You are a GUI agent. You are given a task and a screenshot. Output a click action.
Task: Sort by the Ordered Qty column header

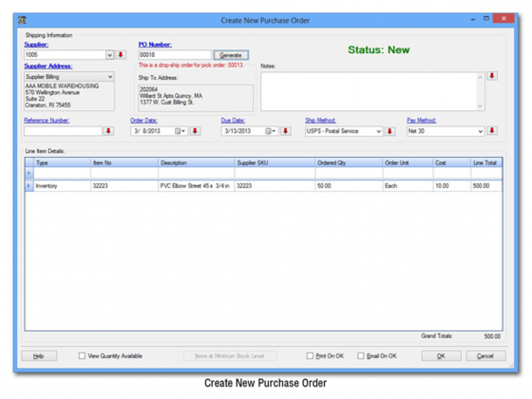coord(349,163)
